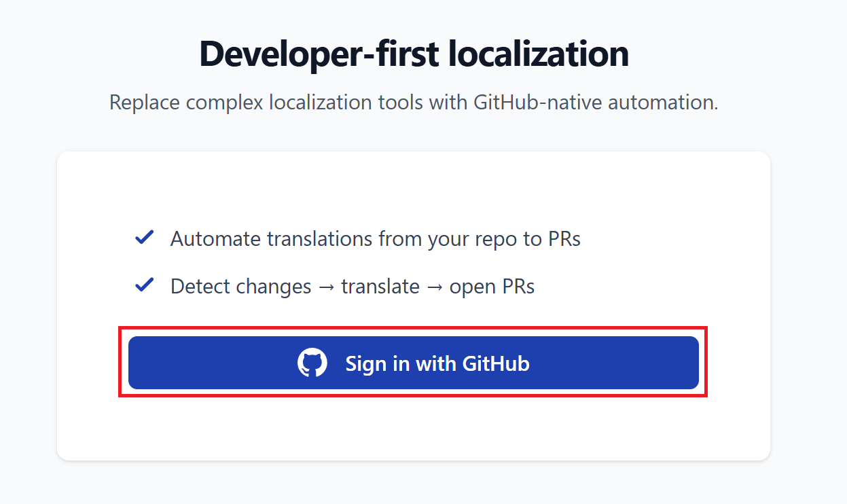This screenshot has height=504, width=847.
Task: Click the Automate translations bullet text
Action: pyautogui.click(x=375, y=238)
